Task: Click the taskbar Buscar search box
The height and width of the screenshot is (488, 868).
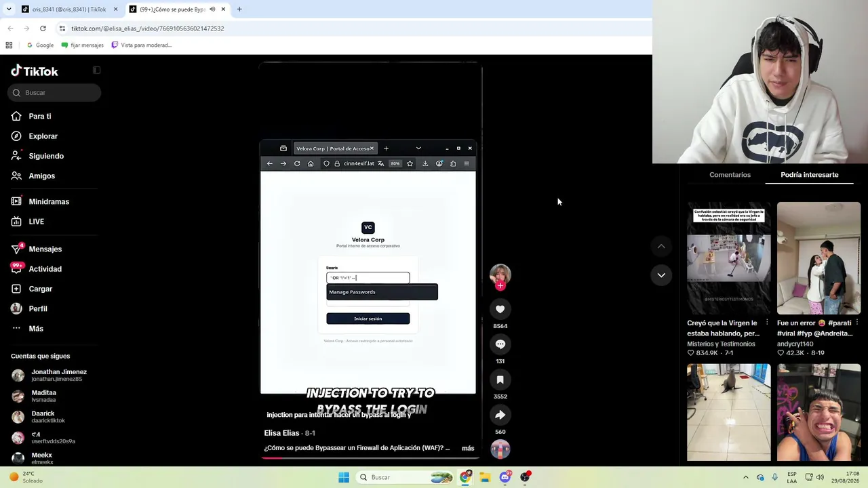Action: pos(405,477)
